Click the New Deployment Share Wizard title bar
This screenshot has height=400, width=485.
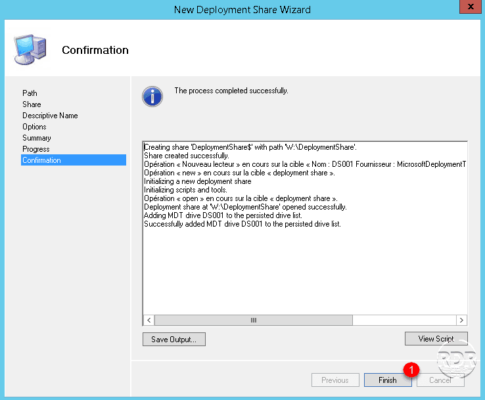[242, 9]
